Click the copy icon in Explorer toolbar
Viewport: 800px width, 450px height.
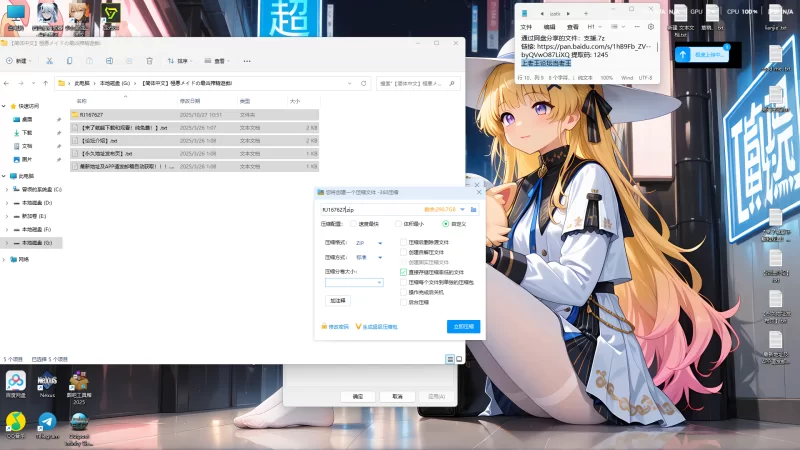(69, 61)
